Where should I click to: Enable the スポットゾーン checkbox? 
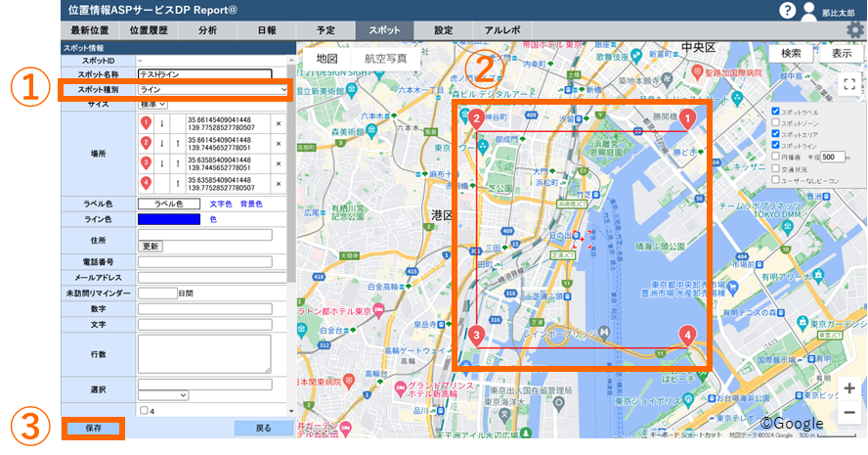(775, 122)
